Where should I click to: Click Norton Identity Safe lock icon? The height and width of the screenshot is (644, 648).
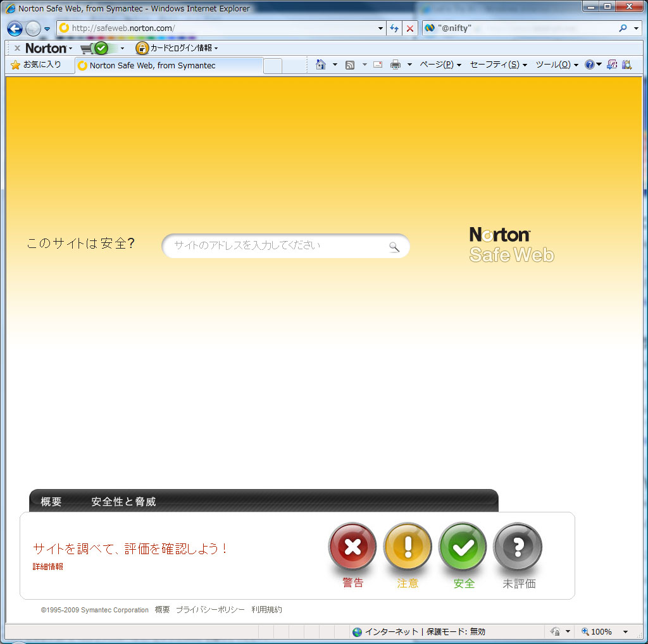pos(142,48)
